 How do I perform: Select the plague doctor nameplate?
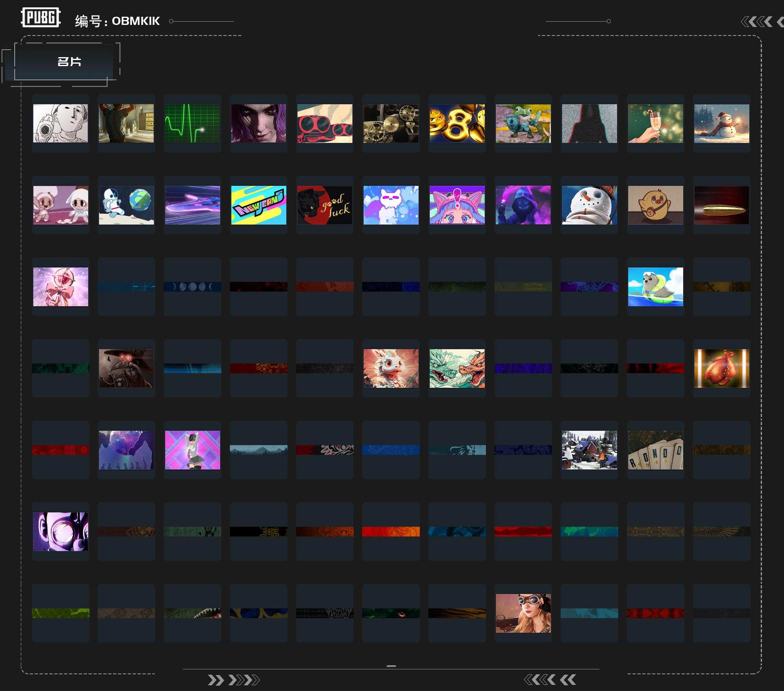(x=127, y=368)
